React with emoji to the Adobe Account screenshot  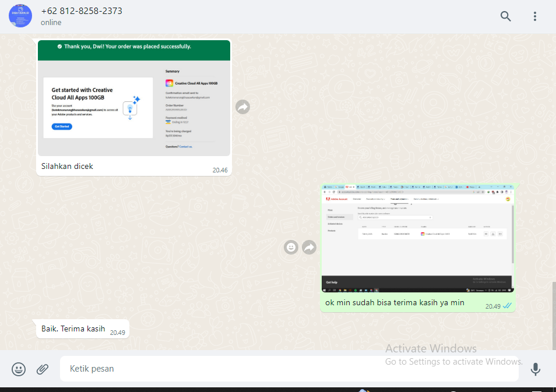(x=291, y=248)
